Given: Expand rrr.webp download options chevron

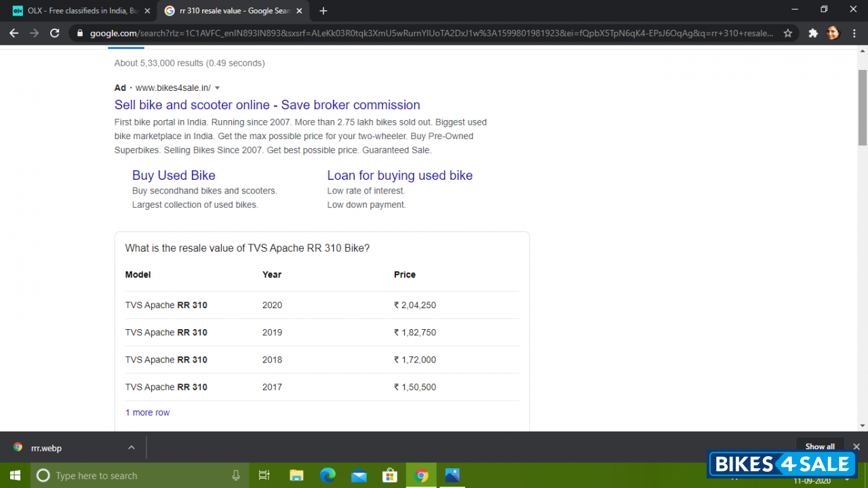Looking at the screenshot, I should 132,447.
